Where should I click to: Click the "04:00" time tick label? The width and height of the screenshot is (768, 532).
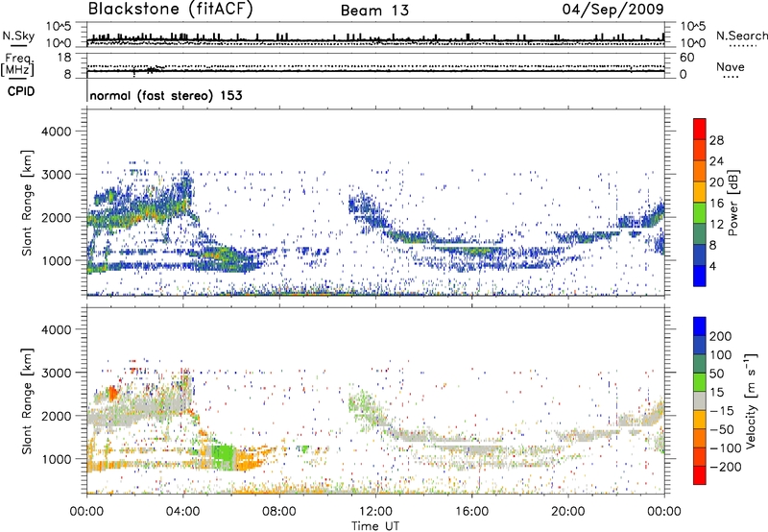(182, 512)
